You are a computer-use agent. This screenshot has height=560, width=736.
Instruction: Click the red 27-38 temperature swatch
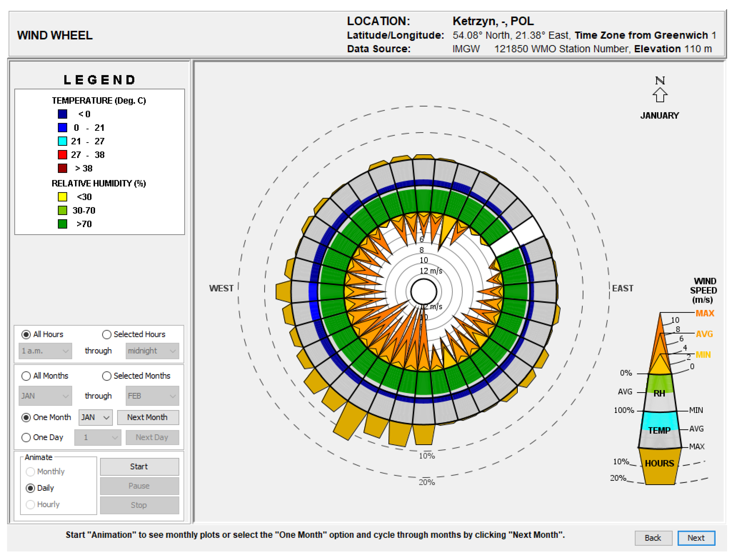(x=62, y=155)
